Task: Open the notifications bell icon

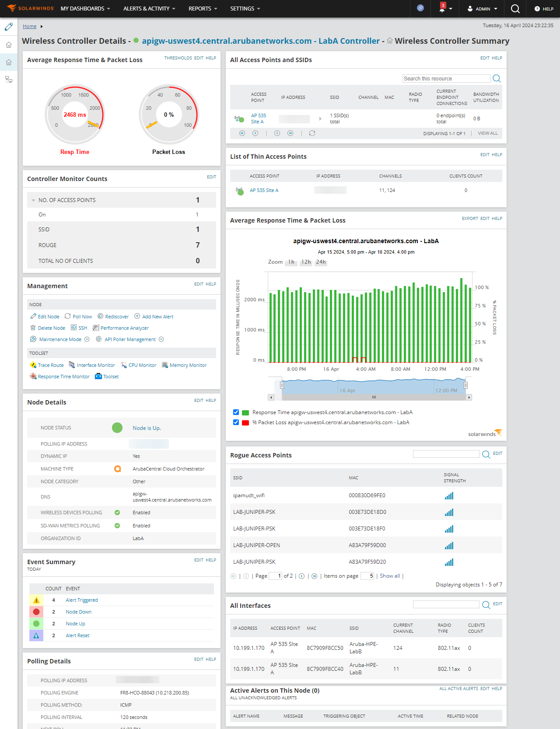Action: pos(442,8)
